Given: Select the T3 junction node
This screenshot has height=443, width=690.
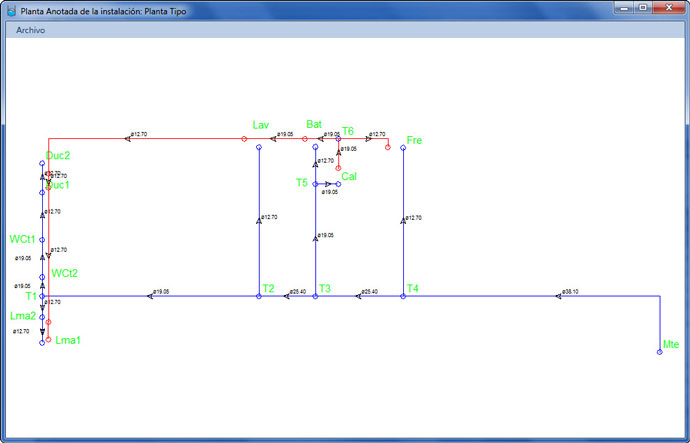Looking at the screenshot, I should [x=315, y=296].
